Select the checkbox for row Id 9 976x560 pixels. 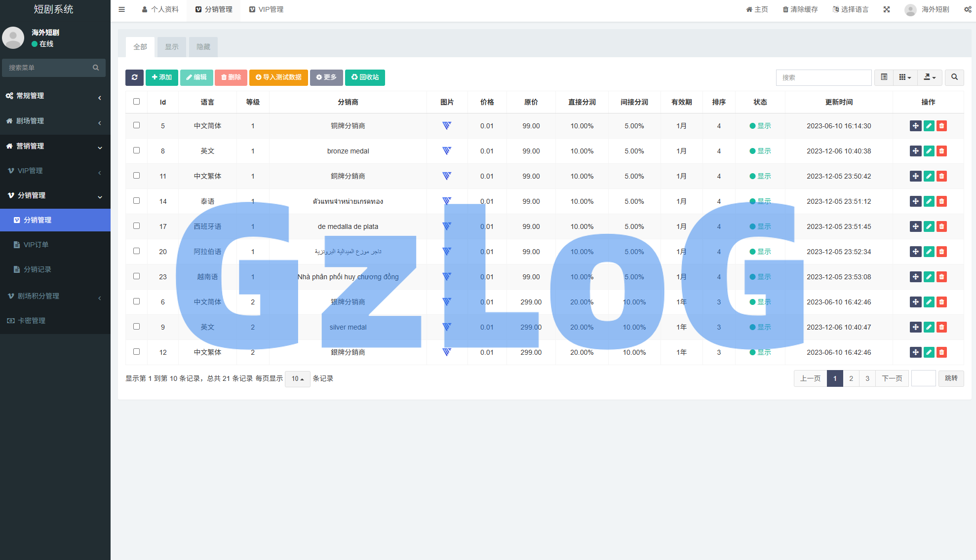click(x=136, y=327)
